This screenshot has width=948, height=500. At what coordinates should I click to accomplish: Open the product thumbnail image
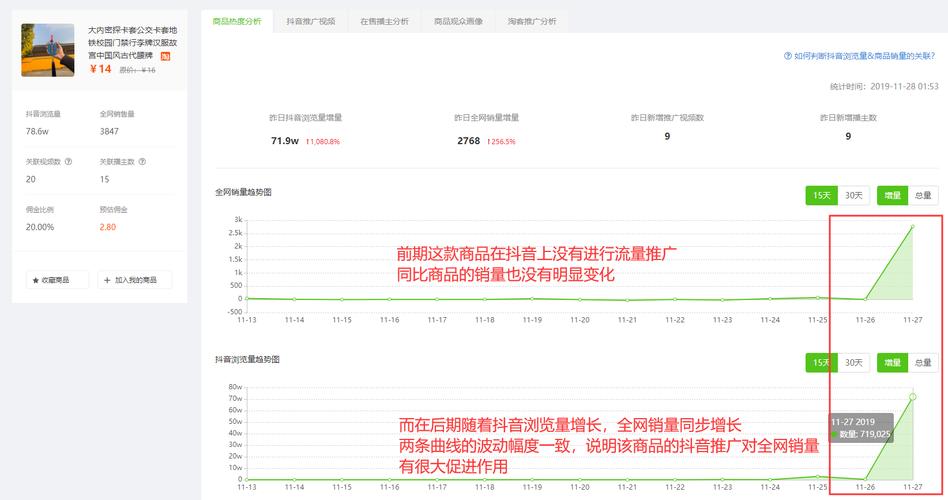point(48,50)
